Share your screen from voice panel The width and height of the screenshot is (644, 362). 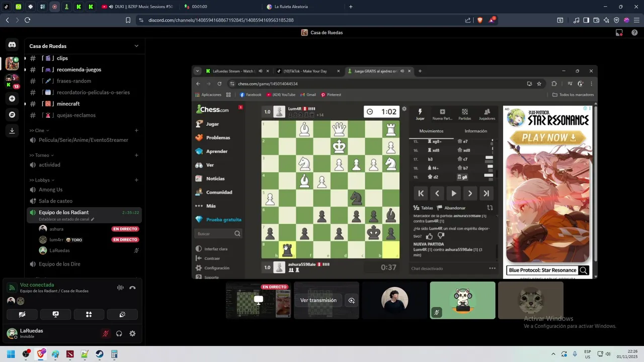click(56, 314)
